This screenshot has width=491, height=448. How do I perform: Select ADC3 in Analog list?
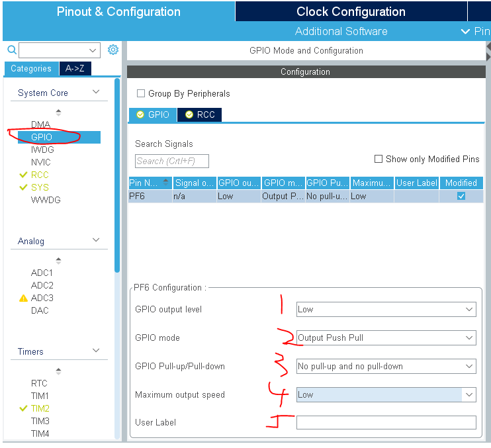(42, 298)
